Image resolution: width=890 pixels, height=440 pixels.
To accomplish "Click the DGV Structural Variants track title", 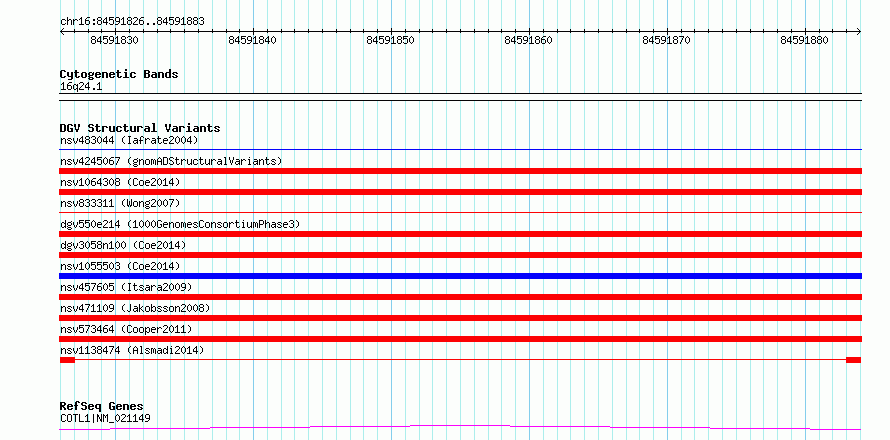I will pos(140,128).
